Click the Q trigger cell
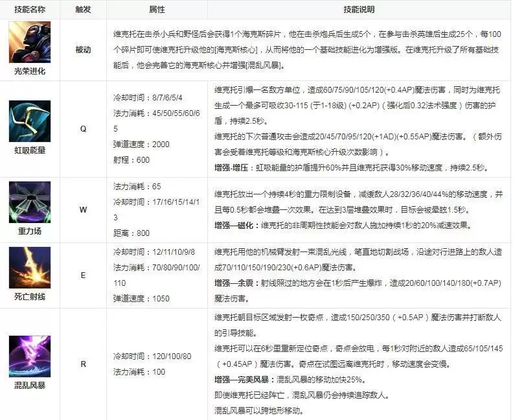 point(83,128)
